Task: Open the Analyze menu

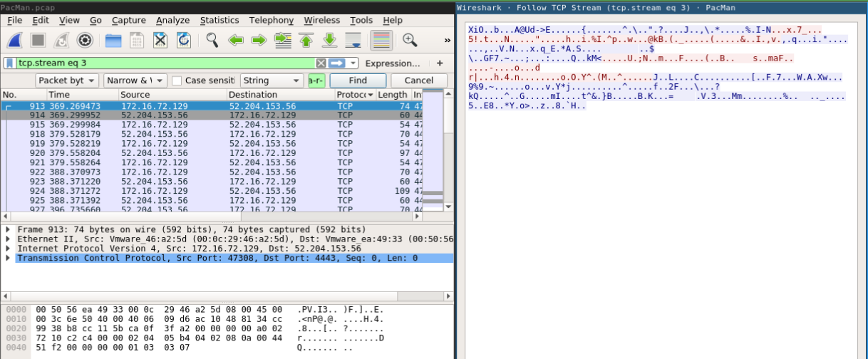Action: tap(173, 20)
